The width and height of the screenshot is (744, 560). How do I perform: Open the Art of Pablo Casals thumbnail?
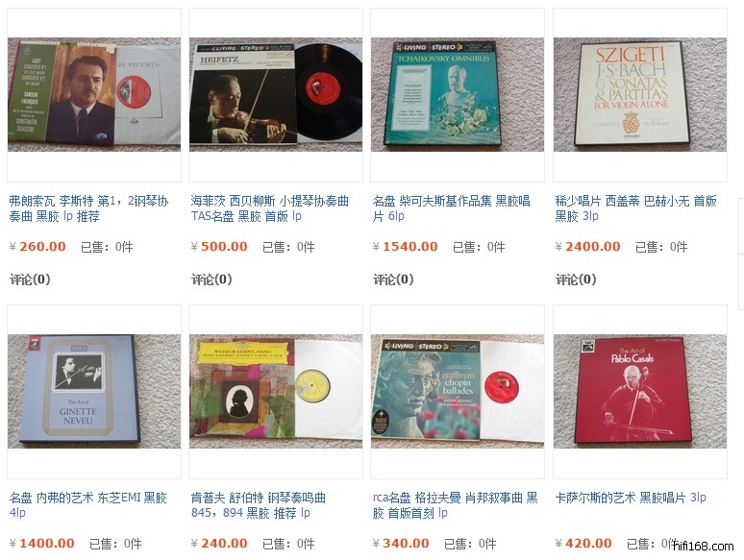pos(640,392)
